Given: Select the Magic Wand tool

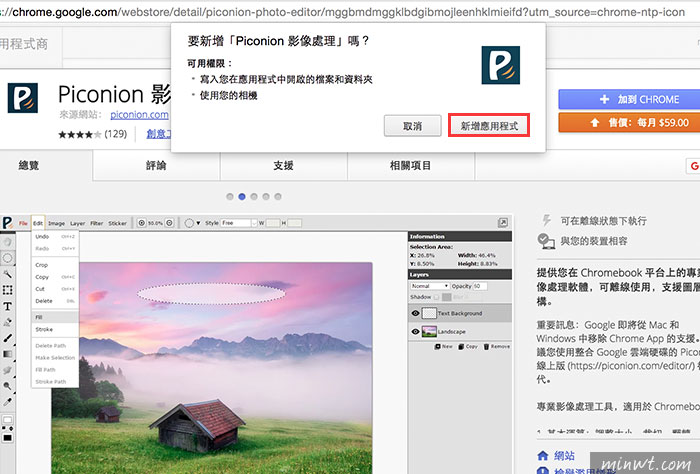Looking at the screenshot, I should pyautogui.click(x=8, y=274).
